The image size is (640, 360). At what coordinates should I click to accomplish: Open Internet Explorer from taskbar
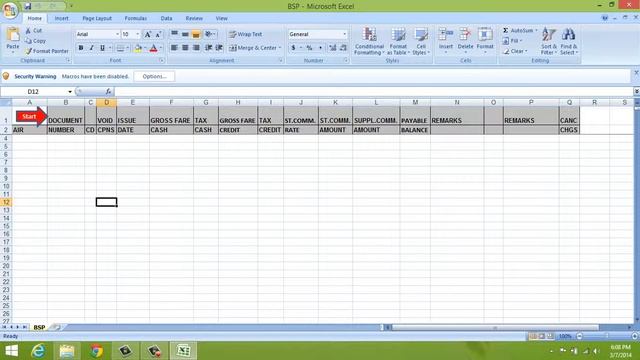38,351
